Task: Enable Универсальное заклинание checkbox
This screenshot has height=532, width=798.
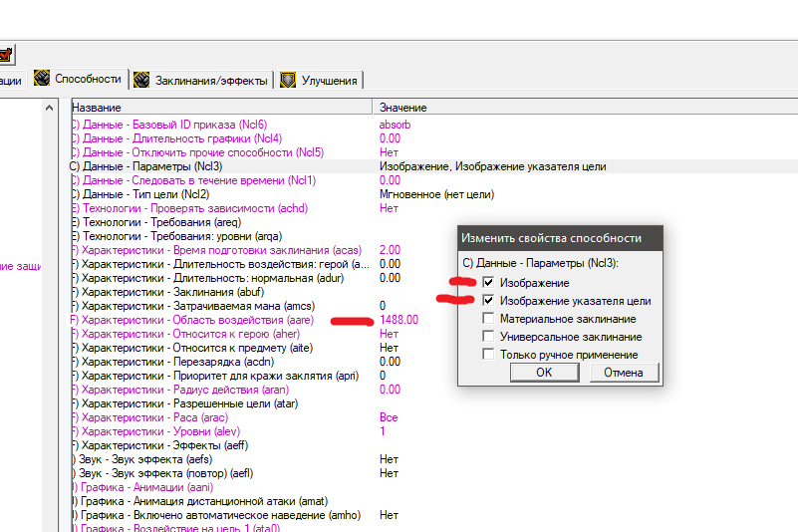Action: 488,336
